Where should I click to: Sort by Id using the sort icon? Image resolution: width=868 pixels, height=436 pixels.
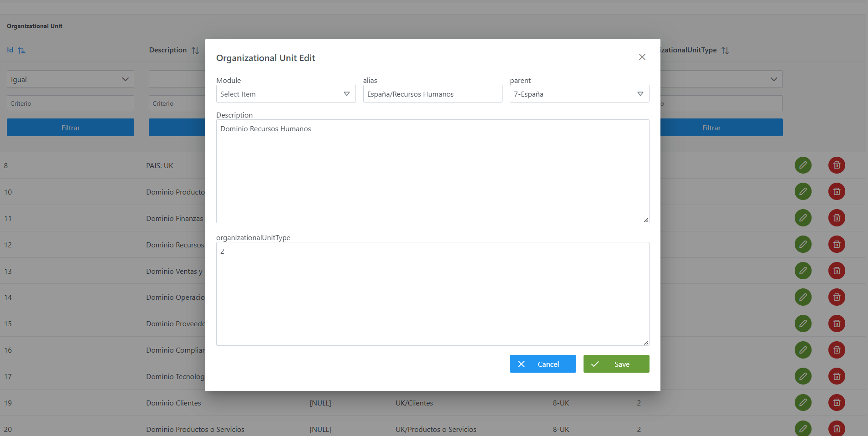21,51
